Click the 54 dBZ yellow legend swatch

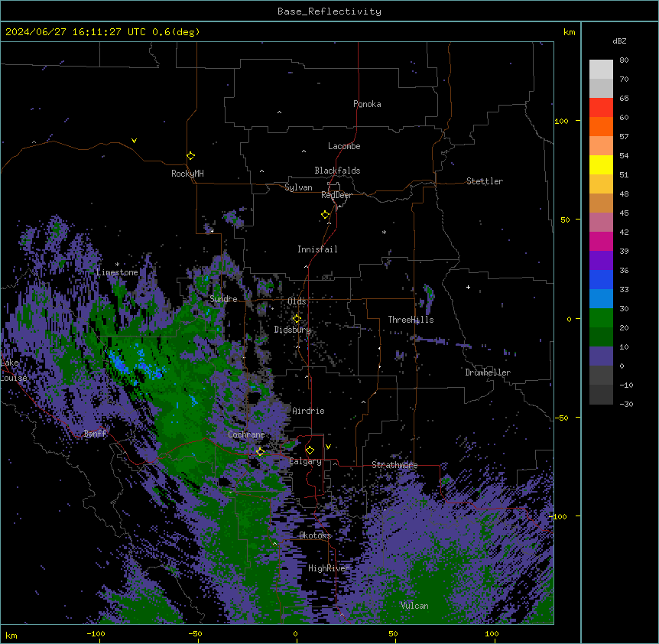pyautogui.click(x=601, y=164)
